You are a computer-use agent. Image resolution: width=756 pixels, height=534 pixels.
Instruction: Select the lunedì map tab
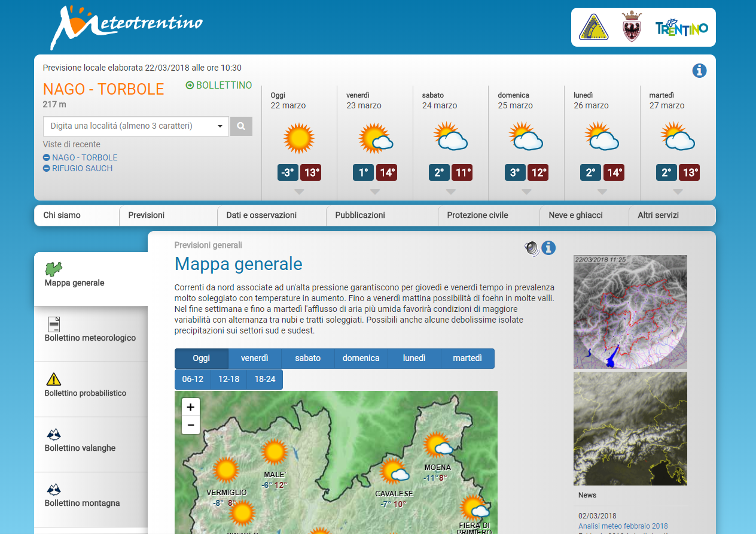coord(414,359)
